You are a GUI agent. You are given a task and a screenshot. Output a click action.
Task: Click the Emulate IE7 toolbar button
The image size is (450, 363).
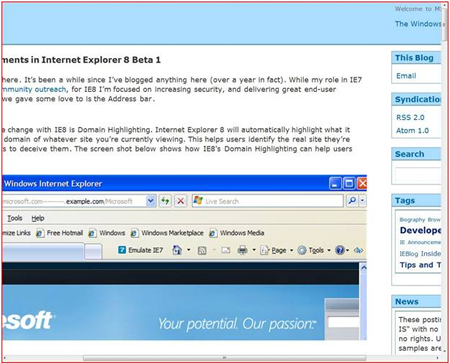[141, 250]
